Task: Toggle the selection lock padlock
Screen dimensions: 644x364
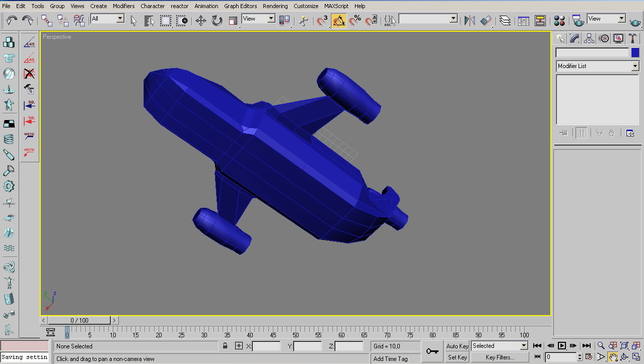Action: 225,346
